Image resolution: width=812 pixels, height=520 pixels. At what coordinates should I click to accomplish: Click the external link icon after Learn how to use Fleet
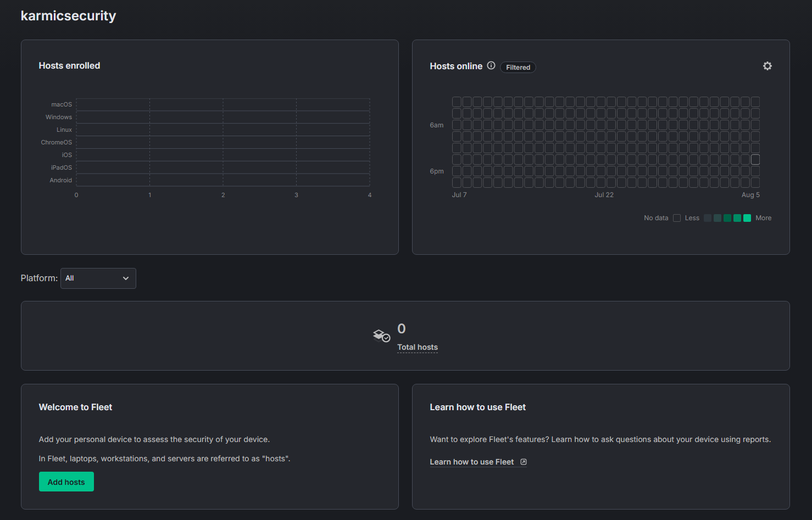tap(524, 462)
